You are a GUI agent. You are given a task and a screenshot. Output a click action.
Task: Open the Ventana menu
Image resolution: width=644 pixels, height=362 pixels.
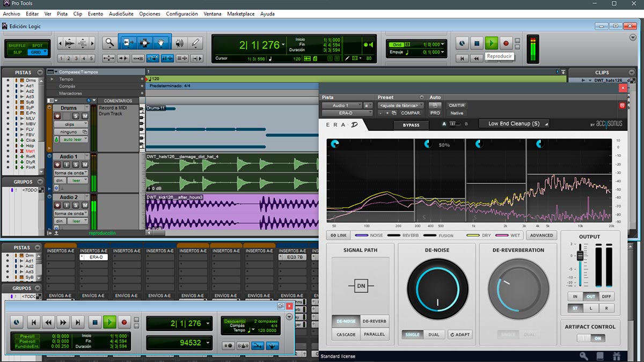213,14
